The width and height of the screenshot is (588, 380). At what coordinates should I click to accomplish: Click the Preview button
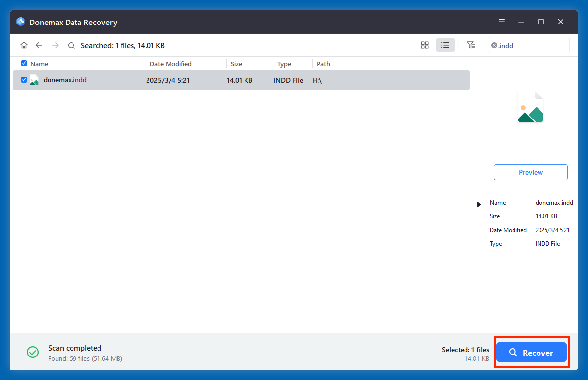pos(531,172)
